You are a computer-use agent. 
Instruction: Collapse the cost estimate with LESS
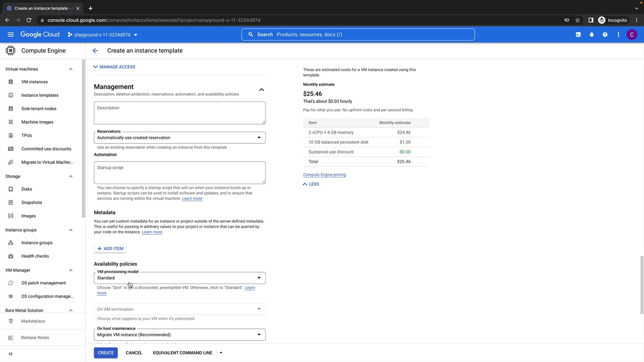[x=311, y=184]
